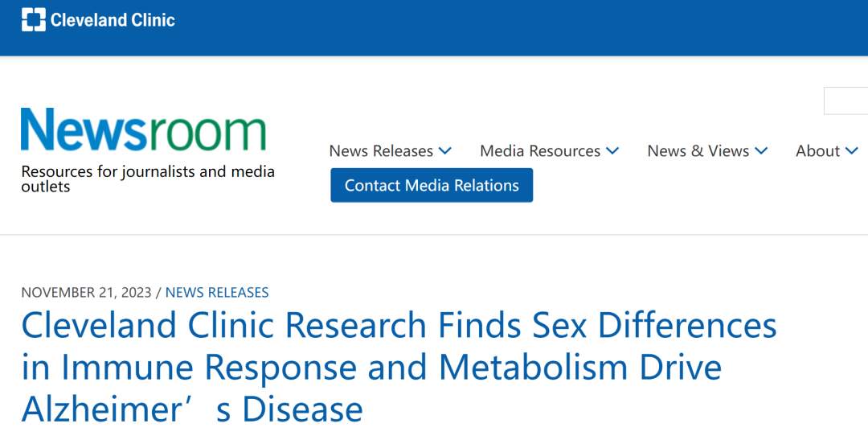Open the Sex Differences Alzheimer's article headline
The height and width of the screenshot is (440, 868).
click(399, 326)
